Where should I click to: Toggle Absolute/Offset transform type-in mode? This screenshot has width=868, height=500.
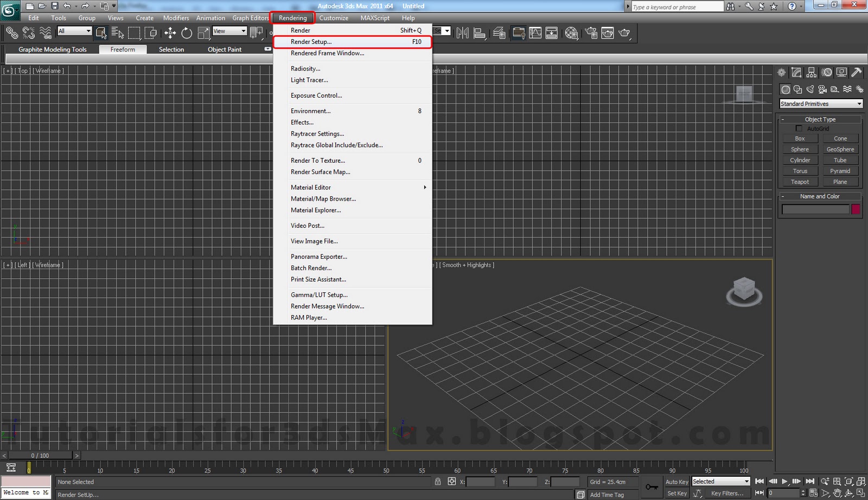click(451, 482)
